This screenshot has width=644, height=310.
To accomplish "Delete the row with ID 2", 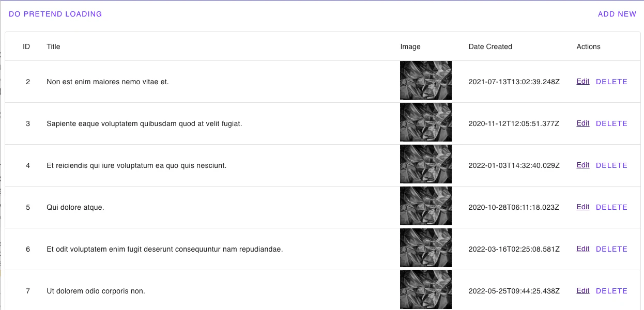I will click(x=611, y=82).
